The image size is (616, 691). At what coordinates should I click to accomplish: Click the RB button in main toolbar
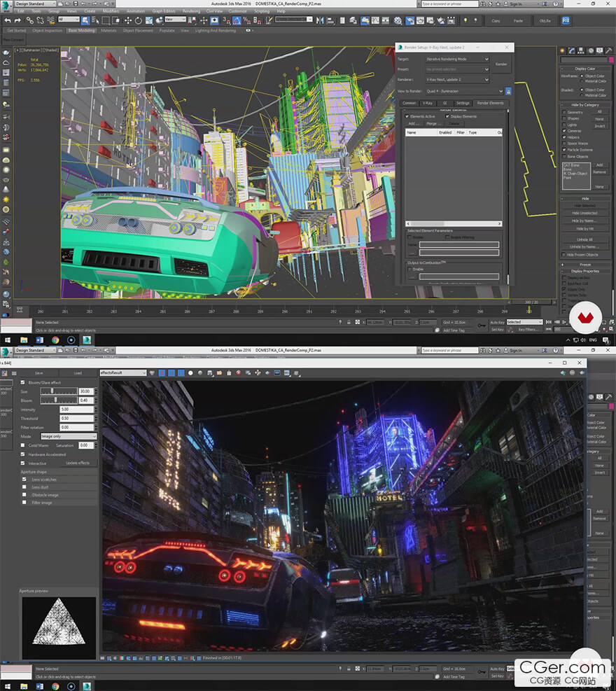(x=566, y=20)
